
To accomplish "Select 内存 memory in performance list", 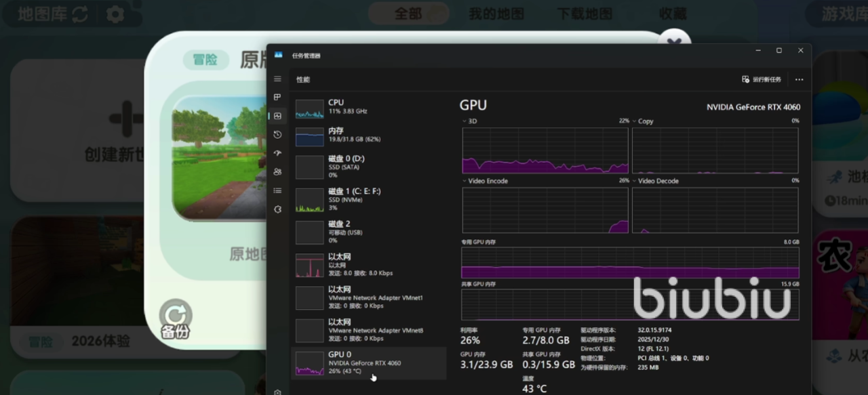I will [370, 135].
